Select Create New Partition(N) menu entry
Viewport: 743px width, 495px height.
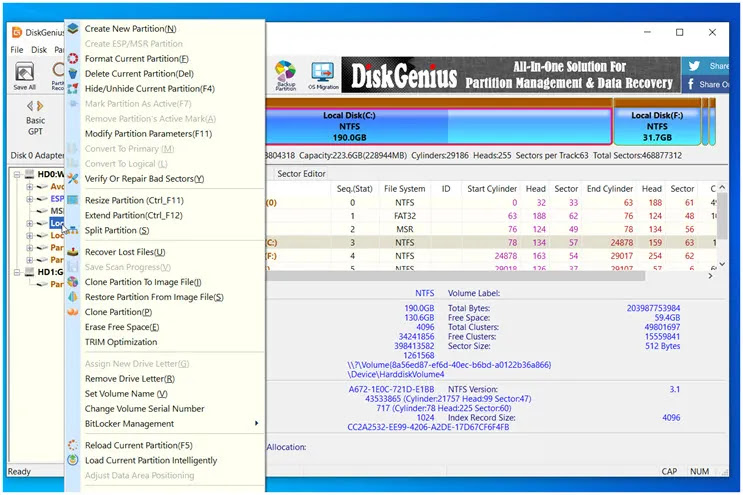(x=130, y=28)
